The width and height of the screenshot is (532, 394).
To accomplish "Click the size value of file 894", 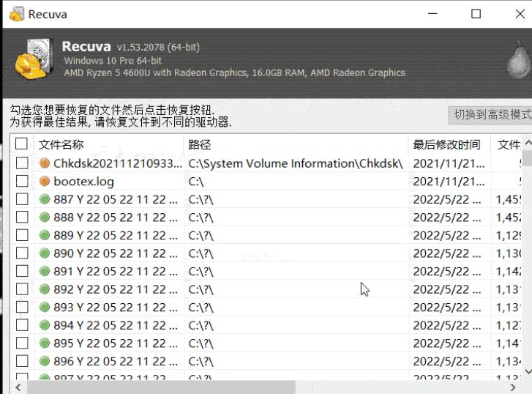I will click(x=509, y=325).
